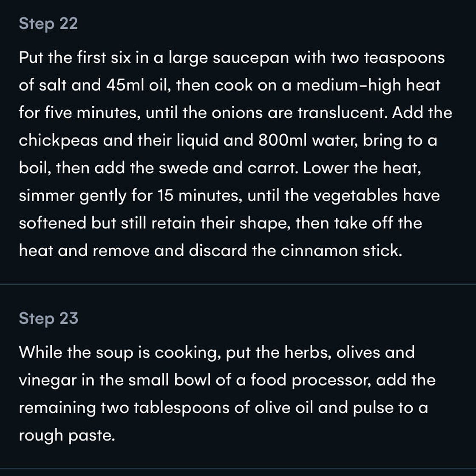Click the word 'vinegar' in Step 23
Image resolution: width=476 pixels, height=476 pixels.
(48, 381)
